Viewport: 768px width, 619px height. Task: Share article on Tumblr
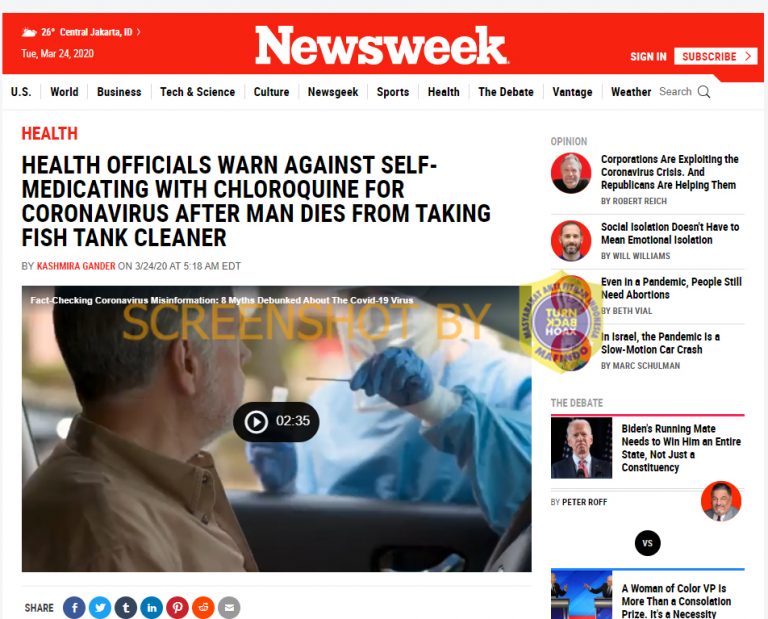point(126,607)
